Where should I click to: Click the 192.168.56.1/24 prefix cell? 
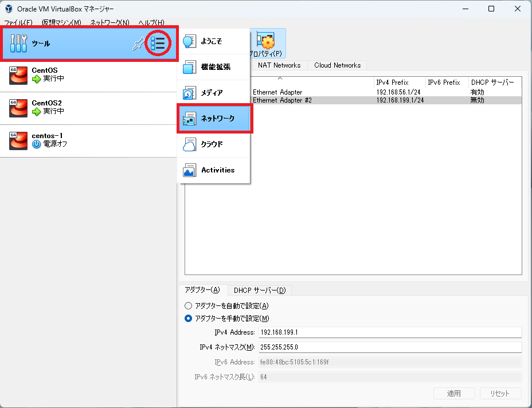[398, 92]
